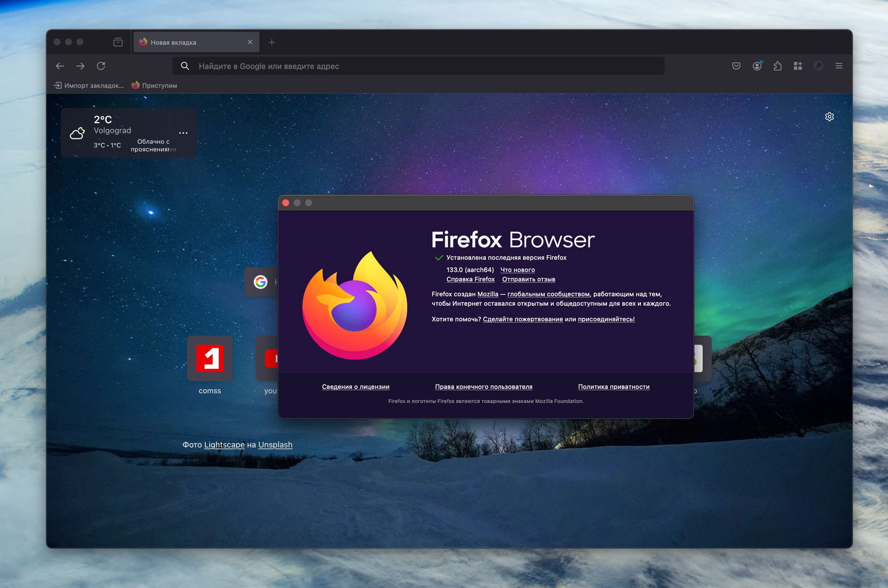This screenshot has width=888, height=588.
Task: Click the magnifier icon in the address bar
Action: point(185,66)
